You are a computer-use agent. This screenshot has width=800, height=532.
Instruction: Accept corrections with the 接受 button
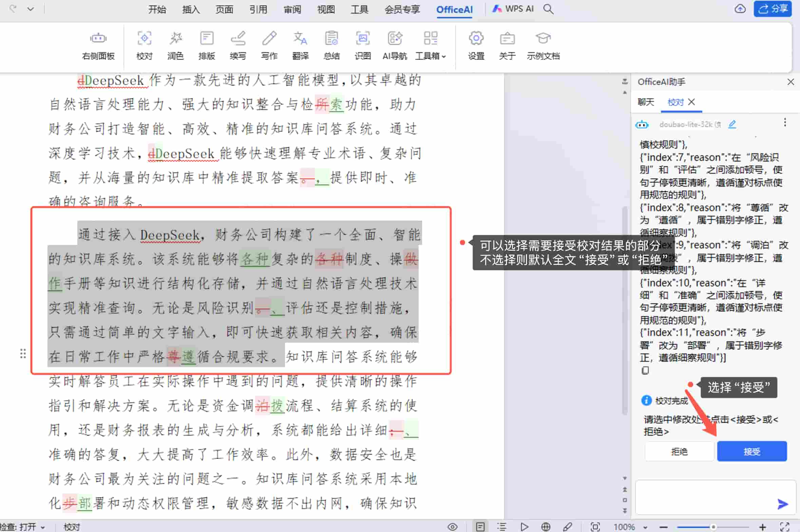pos(751,451)
